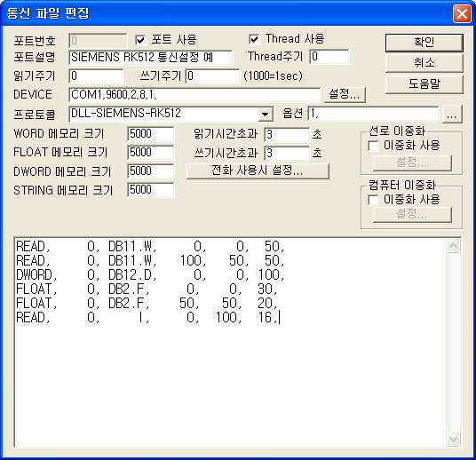Screen dimensions: 476x460
Task: Click the 확인 button
Action: [424, 43]
